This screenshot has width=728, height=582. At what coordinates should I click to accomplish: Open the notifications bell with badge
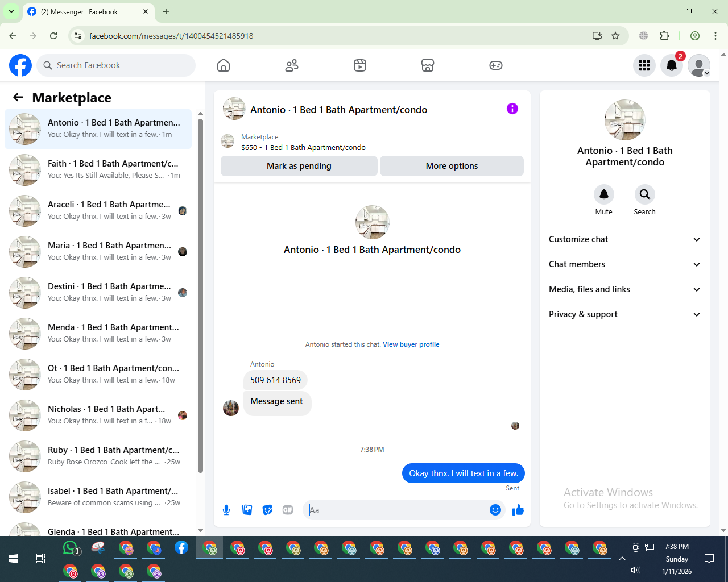(672, 65)
